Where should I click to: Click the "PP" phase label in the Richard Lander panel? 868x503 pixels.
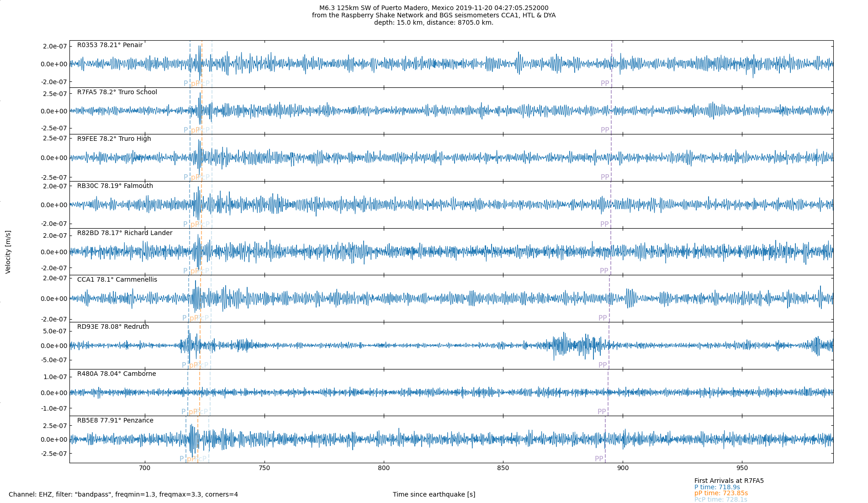[604, 271]
